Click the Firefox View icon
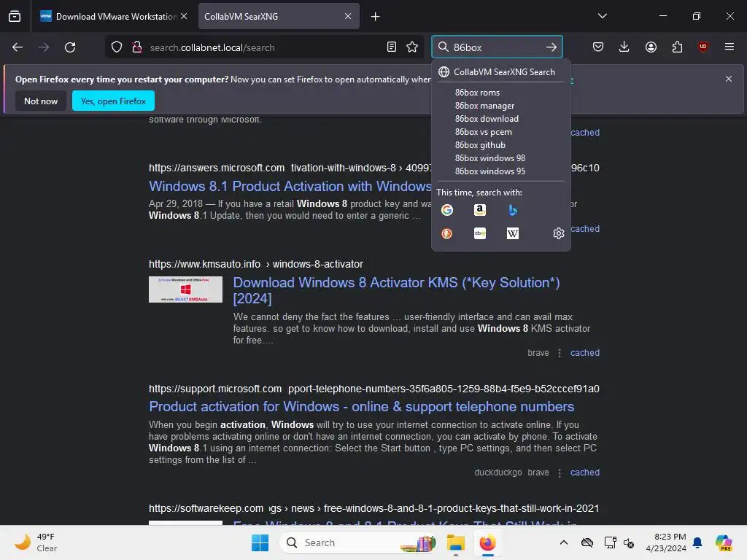The height and width of the screenshot is (560, 747). tap(15, 16)
